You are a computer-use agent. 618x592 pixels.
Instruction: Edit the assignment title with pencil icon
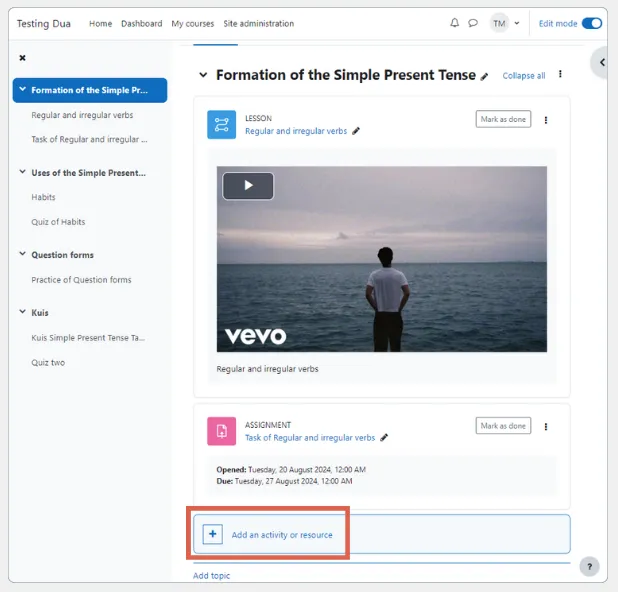pyautogui.click(x=384, y=437)
